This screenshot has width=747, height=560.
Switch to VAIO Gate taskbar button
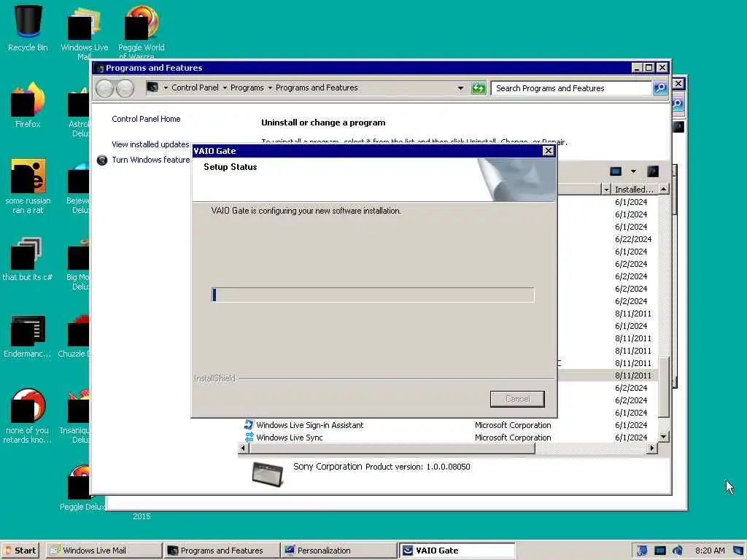457,551
